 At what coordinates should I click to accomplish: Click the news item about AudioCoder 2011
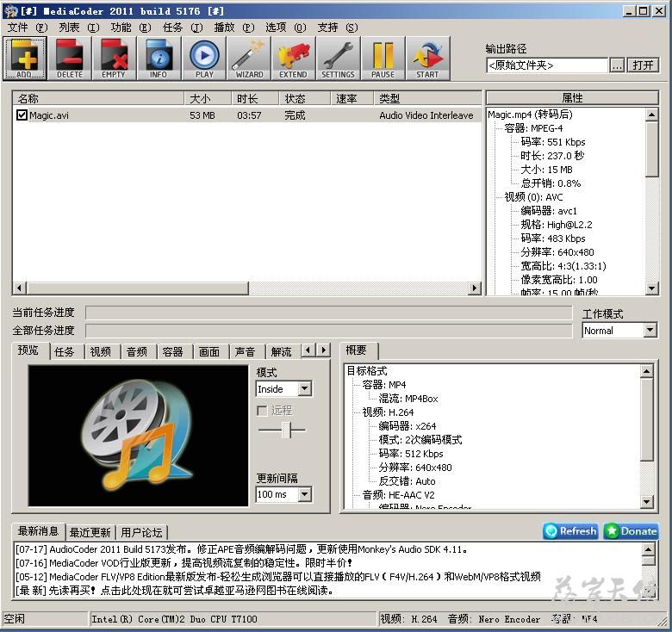click(241, 549)
